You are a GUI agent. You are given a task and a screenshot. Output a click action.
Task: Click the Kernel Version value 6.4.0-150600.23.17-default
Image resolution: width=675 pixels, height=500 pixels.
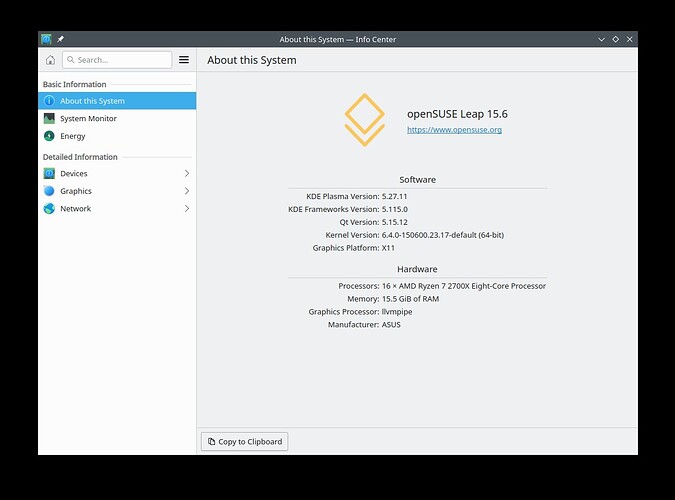(443, 235)
